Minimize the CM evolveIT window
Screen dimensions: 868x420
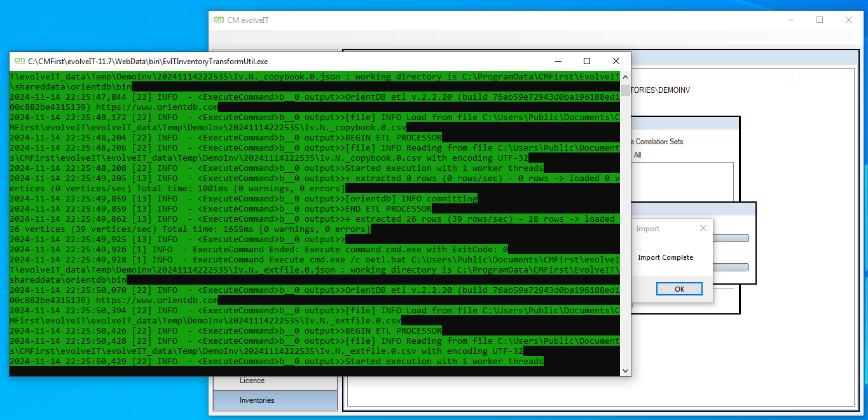pos(790,20)
